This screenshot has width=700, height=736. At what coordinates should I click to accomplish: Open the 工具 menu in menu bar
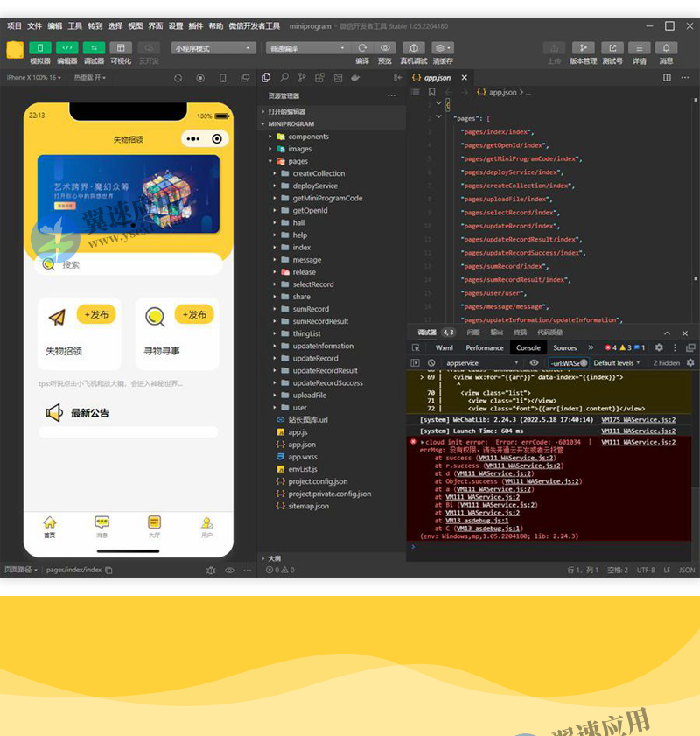[x=75, y=26]
